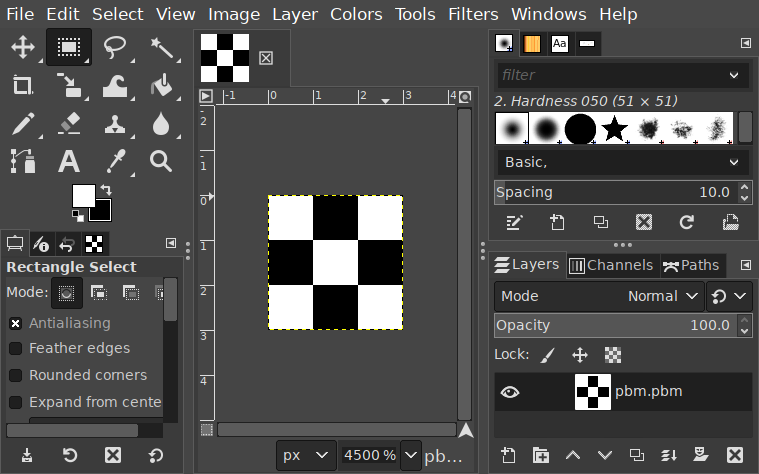Click the white foreground color swatch

pyautogui.click(x=83, y=195)
